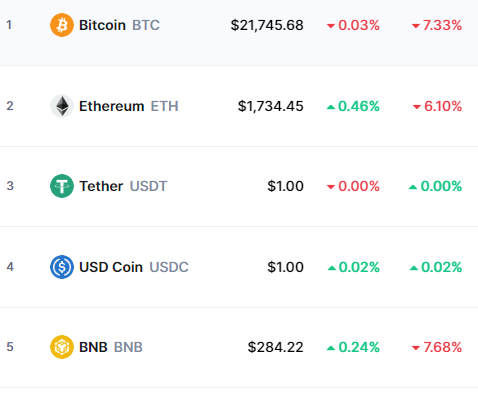The height and width of the screenshot is (393, 478).
Task: Select the USDT ticker symbol
Action: coord(148,186)
